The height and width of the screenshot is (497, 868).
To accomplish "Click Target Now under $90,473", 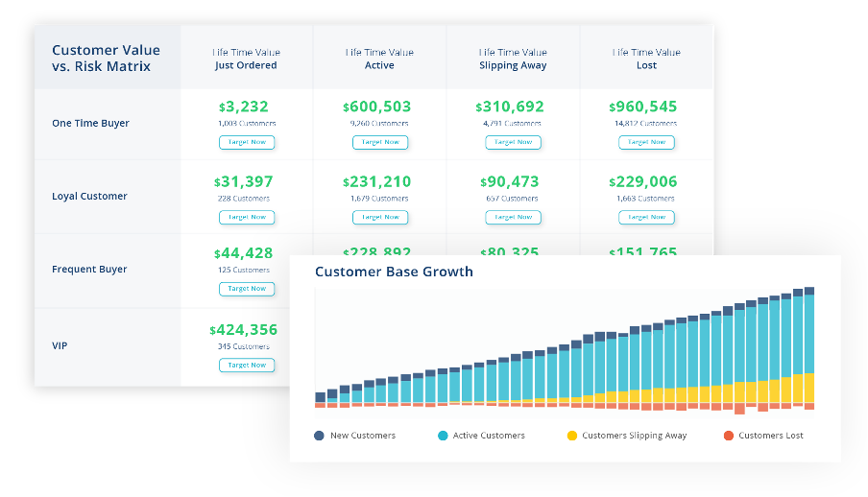I will pyautogui.click(x=513, y=218).
